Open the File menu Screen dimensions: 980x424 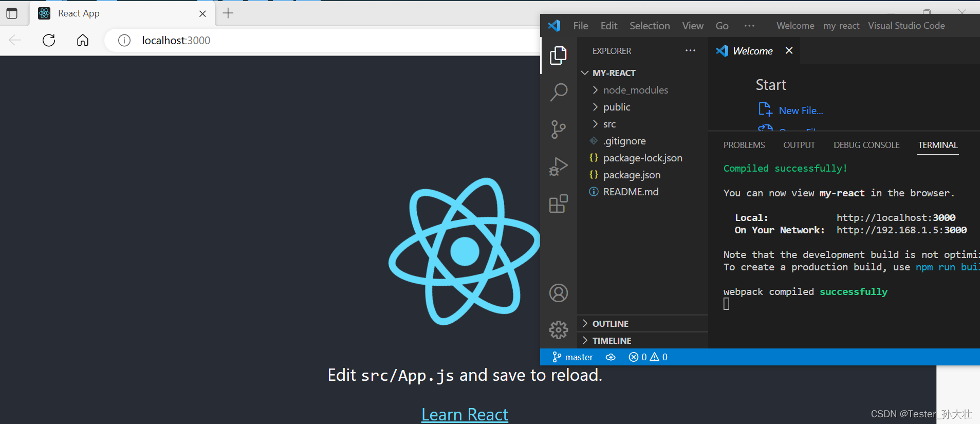581,26
